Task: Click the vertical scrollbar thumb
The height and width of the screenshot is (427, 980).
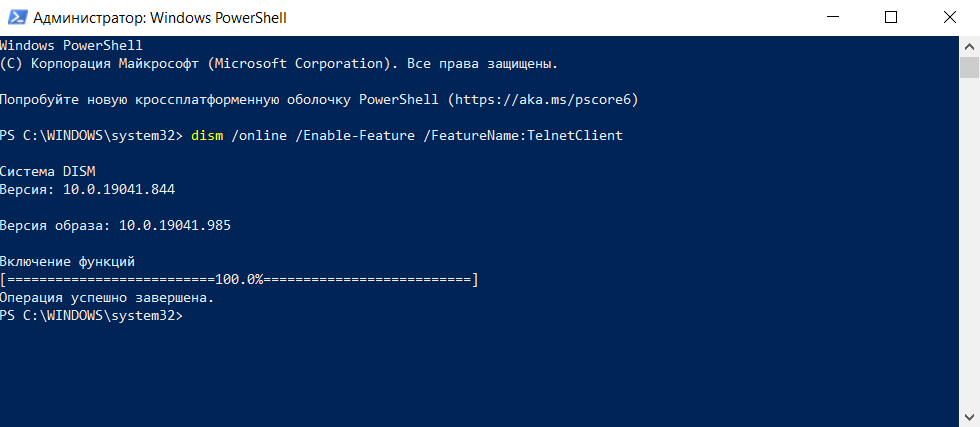Action: coord(968,67)
